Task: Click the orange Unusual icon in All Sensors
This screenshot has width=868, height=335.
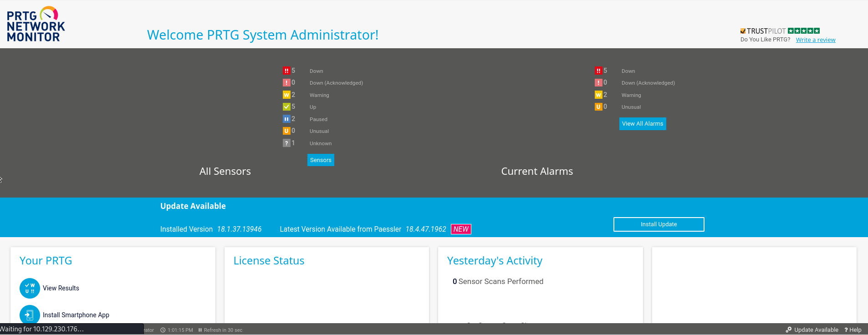Action: pyautogui.click(x=286, y=131)
